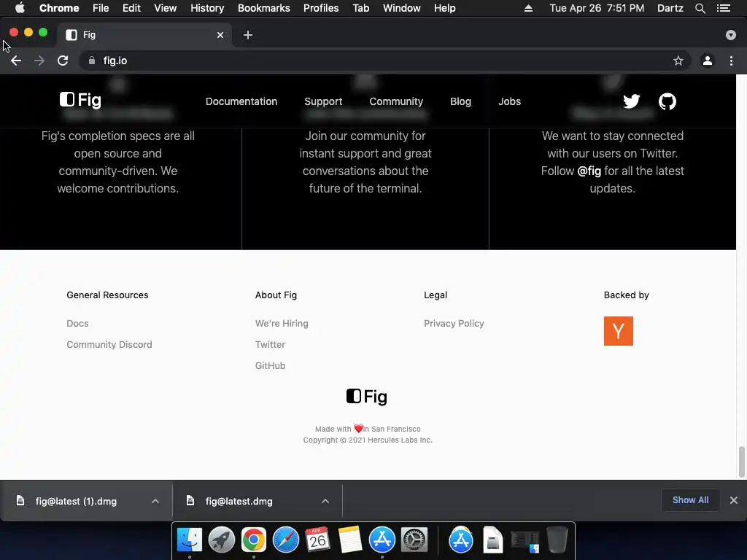Screen dimensions: 747x560
Task: Open the View menu
Action: point(166,8)
